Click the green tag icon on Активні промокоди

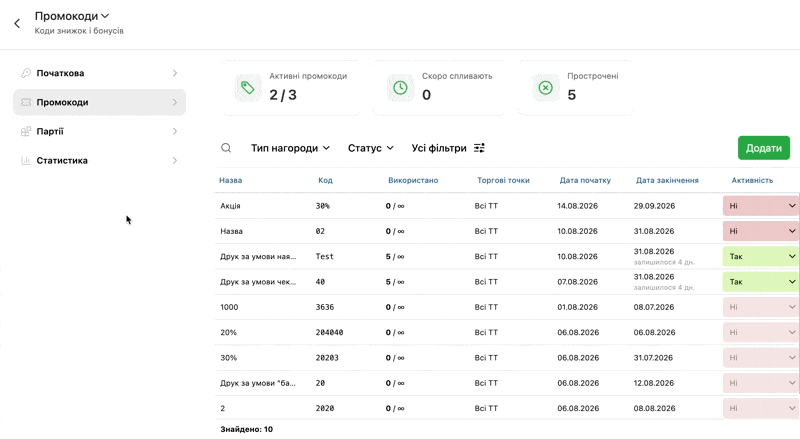(x=247, y=88)
